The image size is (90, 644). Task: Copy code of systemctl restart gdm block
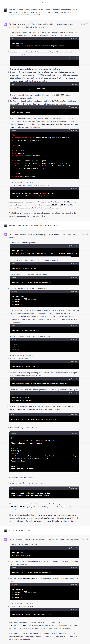pos(73,362)
